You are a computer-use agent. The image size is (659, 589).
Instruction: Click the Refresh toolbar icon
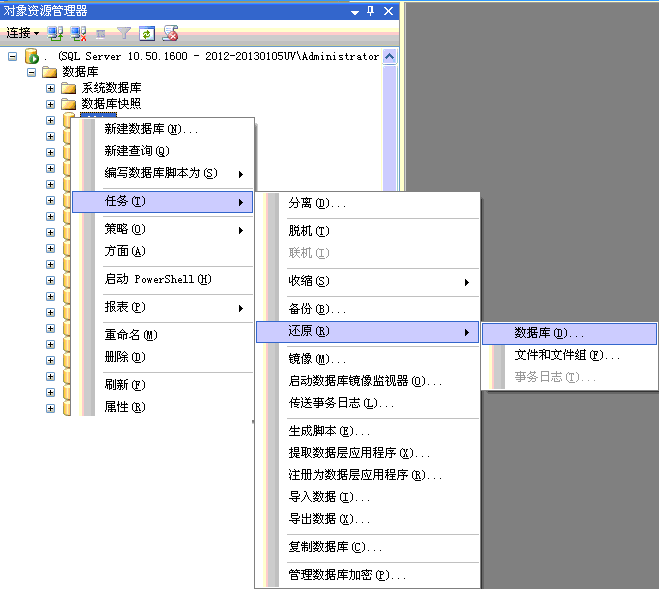coord(147,33)
